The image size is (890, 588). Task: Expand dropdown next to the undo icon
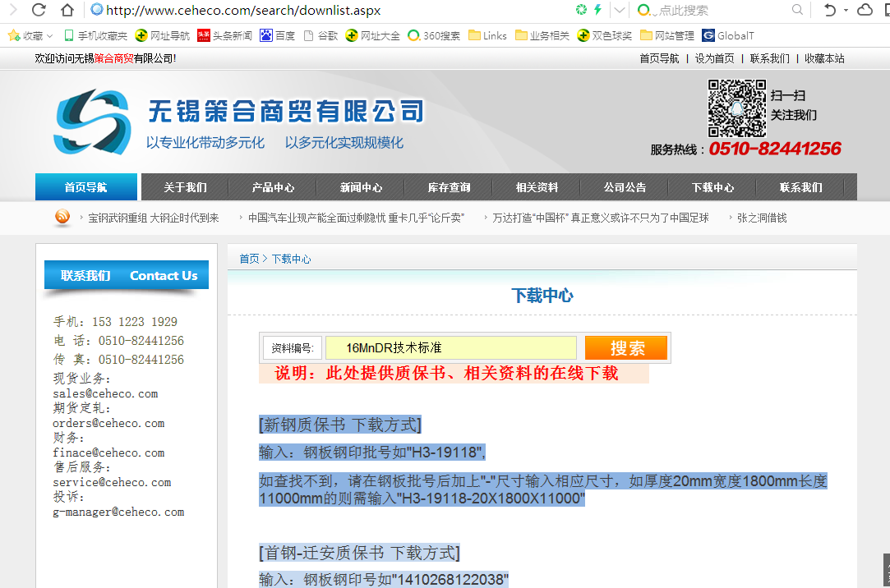coord(846,11)
